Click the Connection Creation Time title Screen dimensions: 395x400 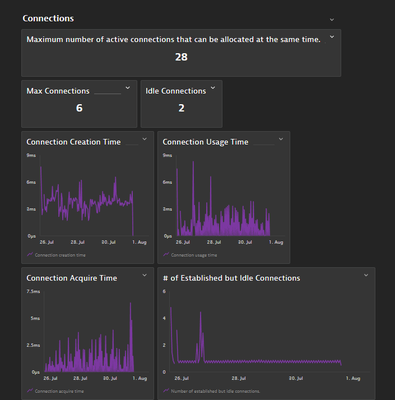[x=74, y=142]
